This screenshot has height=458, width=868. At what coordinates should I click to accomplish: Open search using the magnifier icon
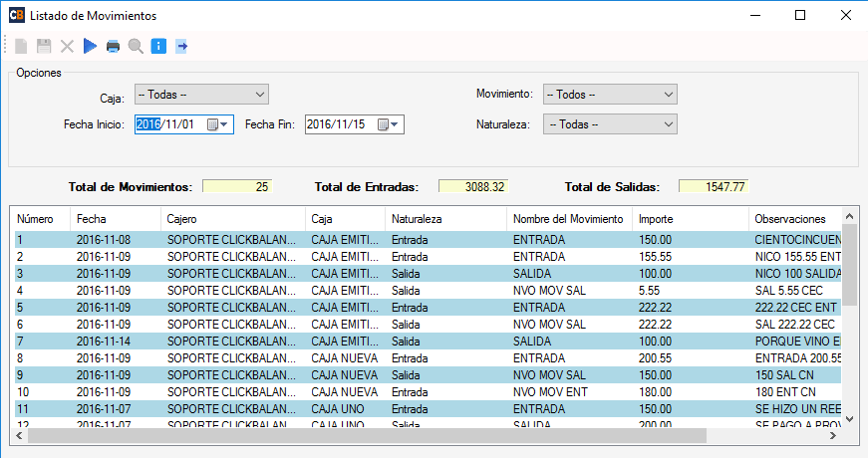pos(136,46)
